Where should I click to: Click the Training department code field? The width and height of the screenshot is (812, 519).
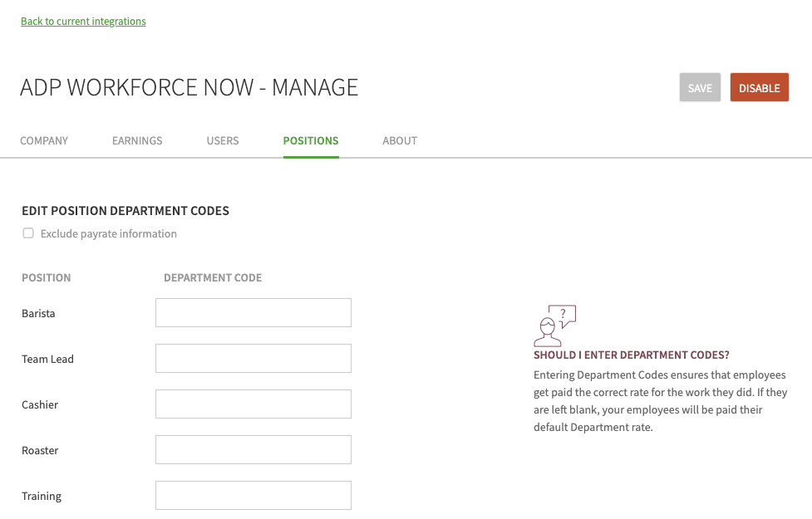point(253,495)
